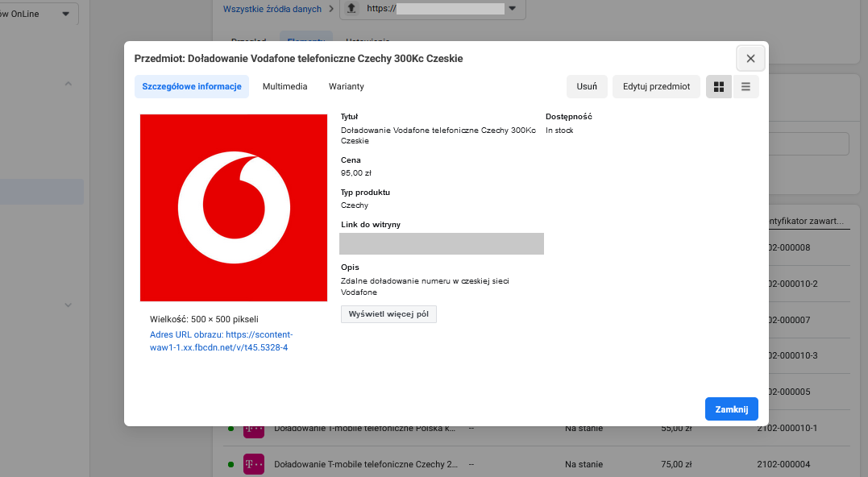Click In stock availability value
Viewport: 868px width, 477px height.
click(x=559, y=130)
